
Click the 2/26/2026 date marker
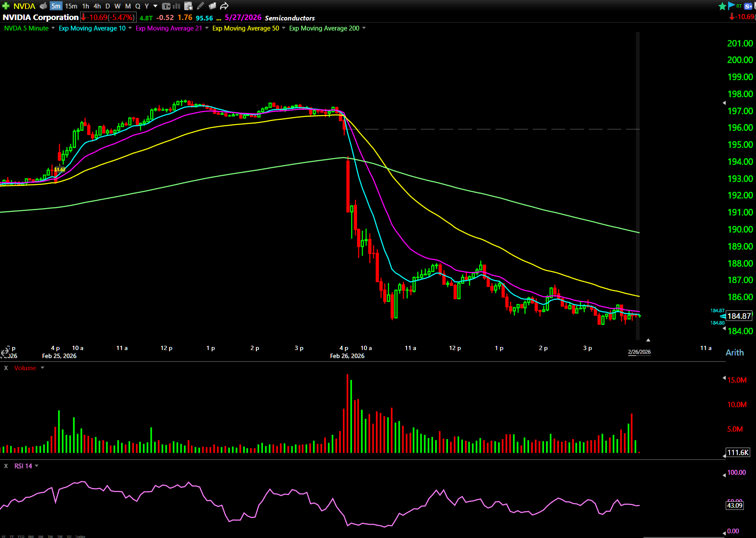point(639,352)
